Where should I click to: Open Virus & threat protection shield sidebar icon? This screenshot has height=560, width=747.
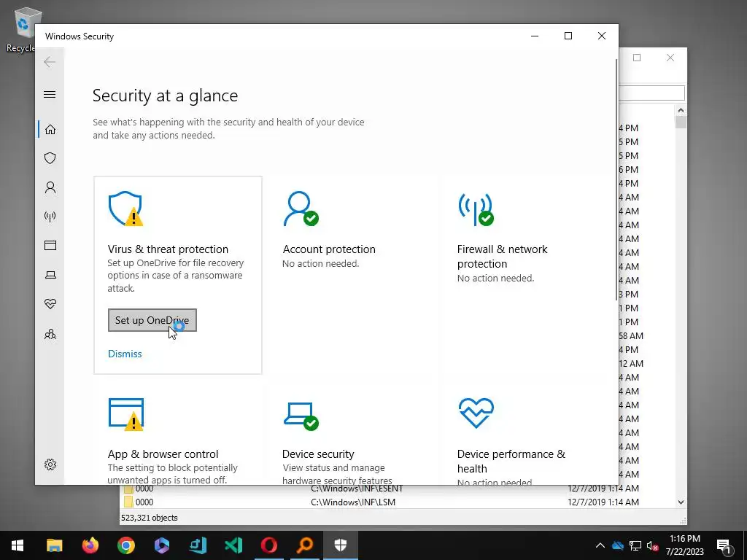(x=50, y=158)
